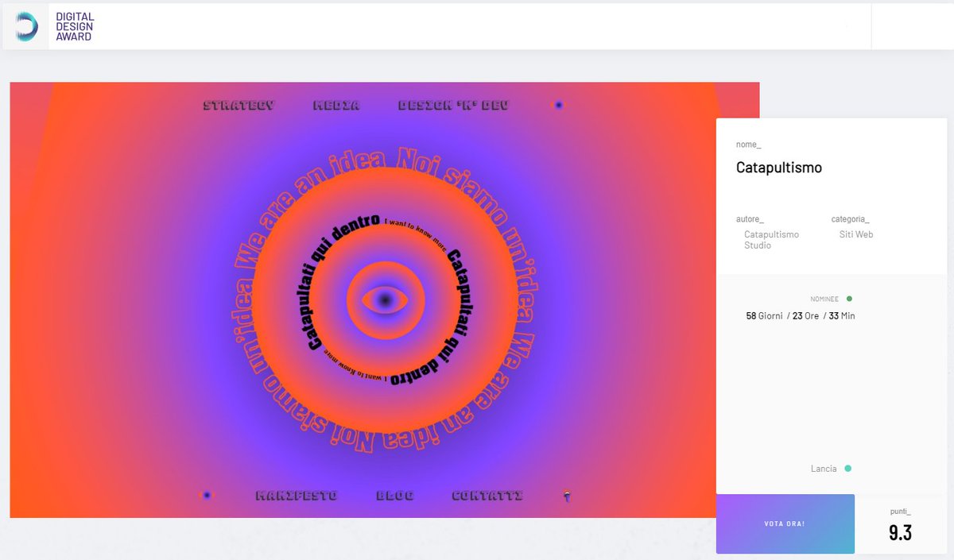954x560 pixels.
Task: Click the NOMINEE label
Action: click(x=825, y=299)
